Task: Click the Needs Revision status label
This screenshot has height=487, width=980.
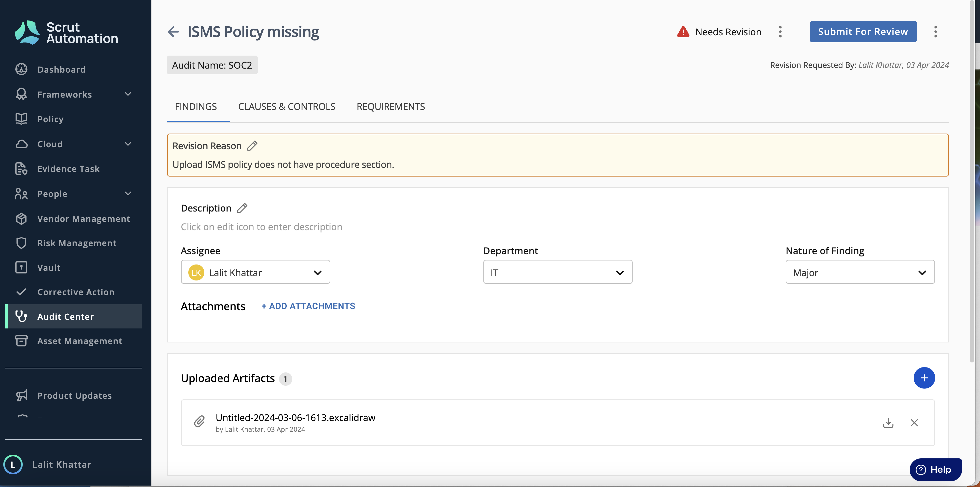Action: pyautogui.click(x=728, y=32)
